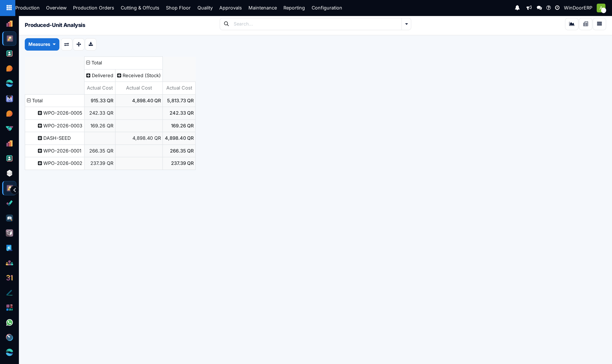
Task: Open the colored tiles dashboards app in the sidebar
Action: tap(9, 308)
